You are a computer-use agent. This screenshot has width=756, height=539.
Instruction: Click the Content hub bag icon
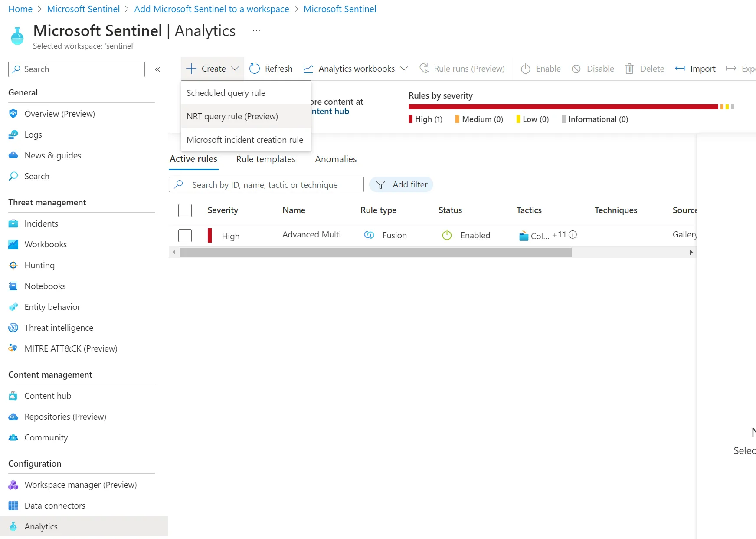point(13,396)
